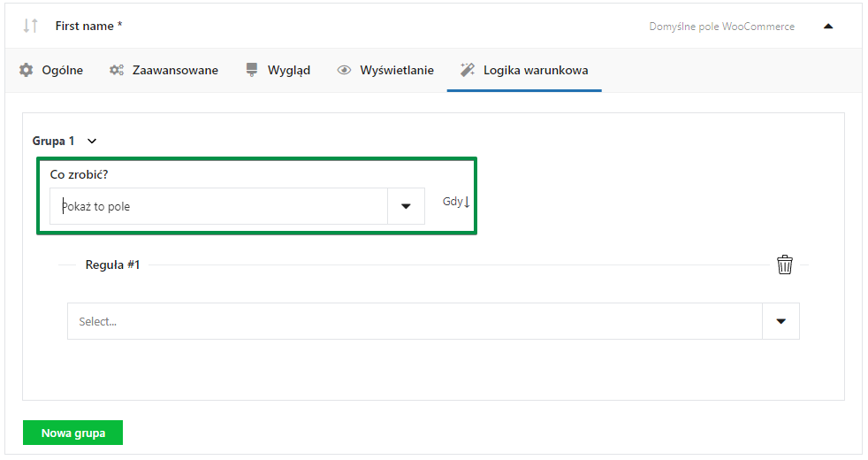The image size is (868, 460).
Task: Click the gear icon on Ogólne tab
Action: [27, 70]
